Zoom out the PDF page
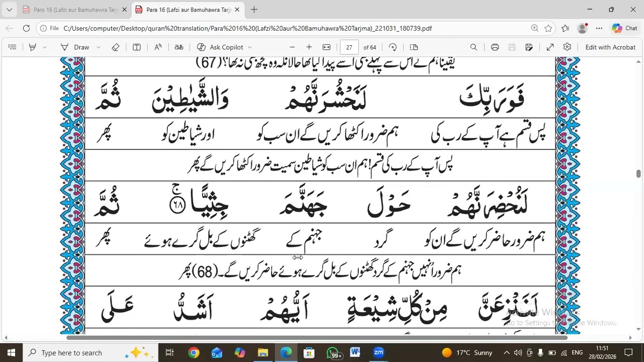This screenshot has height=362, width=644. click(x=292, y=47)
